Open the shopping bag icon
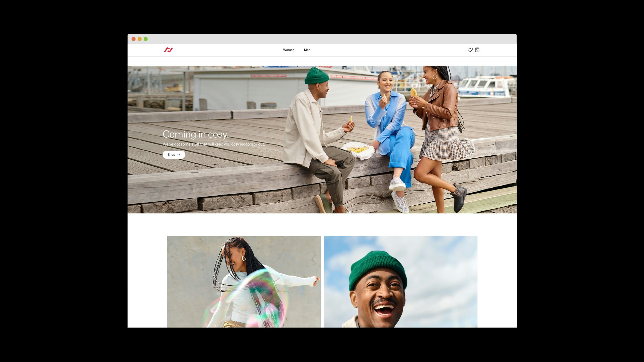The height and width of the screenshot is (362, 644). tap(477, 50)
